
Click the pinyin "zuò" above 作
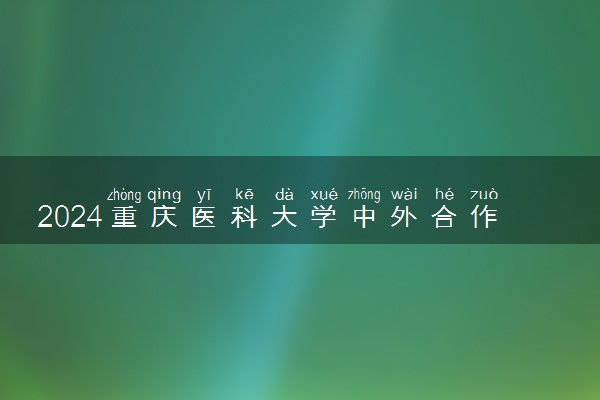tap(484, 194)
